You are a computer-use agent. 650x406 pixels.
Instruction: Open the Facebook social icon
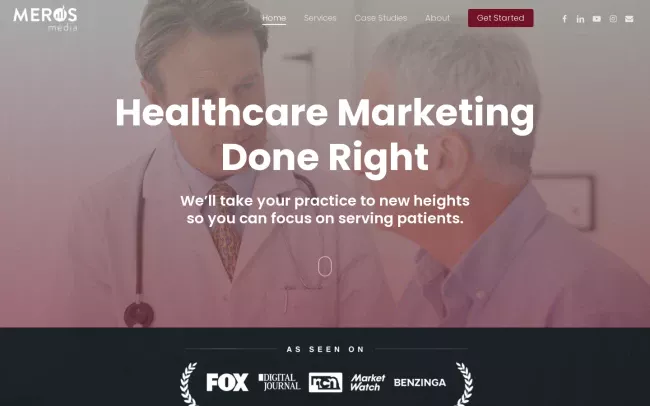click(564, 19)
